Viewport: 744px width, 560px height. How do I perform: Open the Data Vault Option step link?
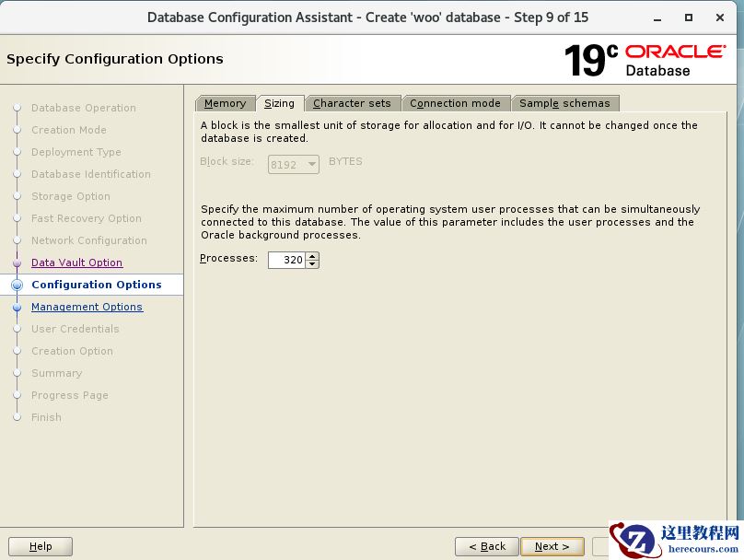point(76,262)
